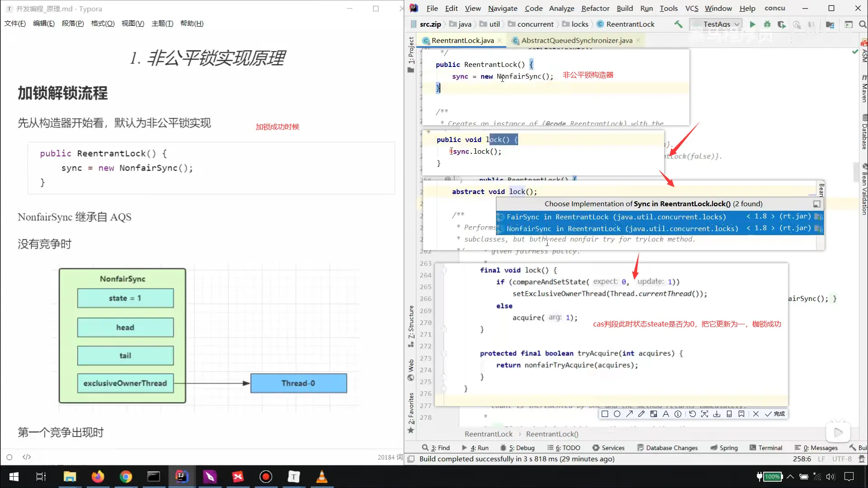
Task: Select FairSync implementation in popup list
Action: tap(660, 217)
